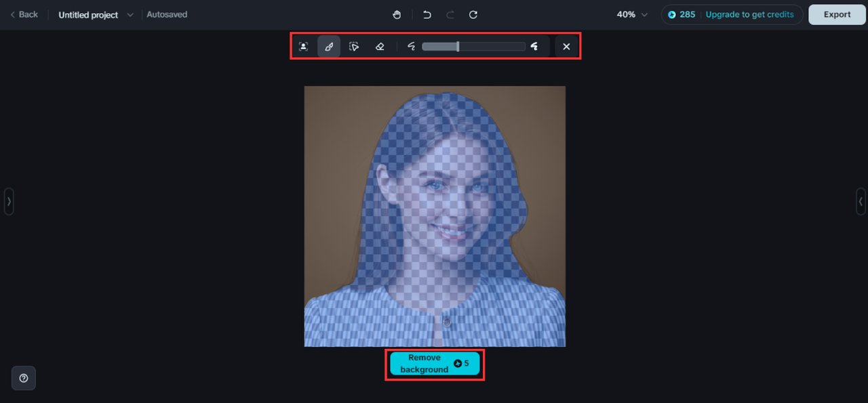Export the project
Viewport: 868px width, 403px height.
click(837, 14)
